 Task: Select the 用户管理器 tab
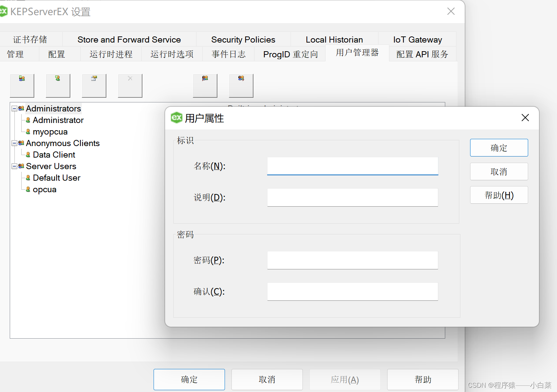pyautogui.click(x=357, y=53)
